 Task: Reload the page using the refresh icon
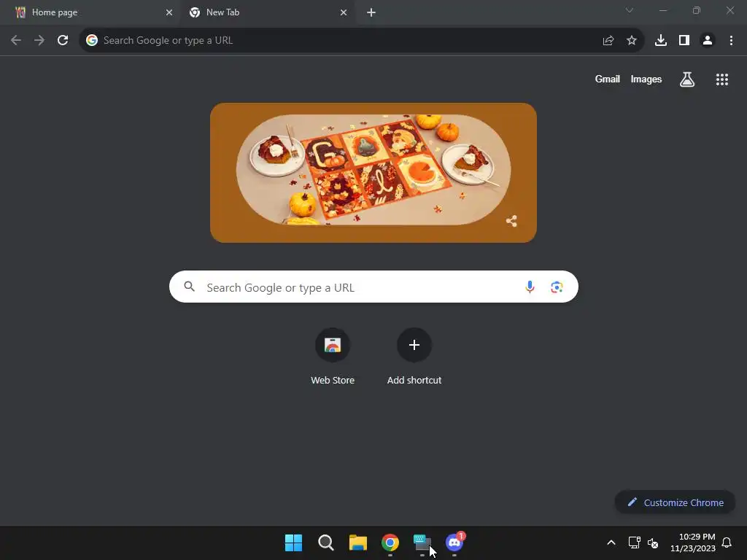[63, 41]
